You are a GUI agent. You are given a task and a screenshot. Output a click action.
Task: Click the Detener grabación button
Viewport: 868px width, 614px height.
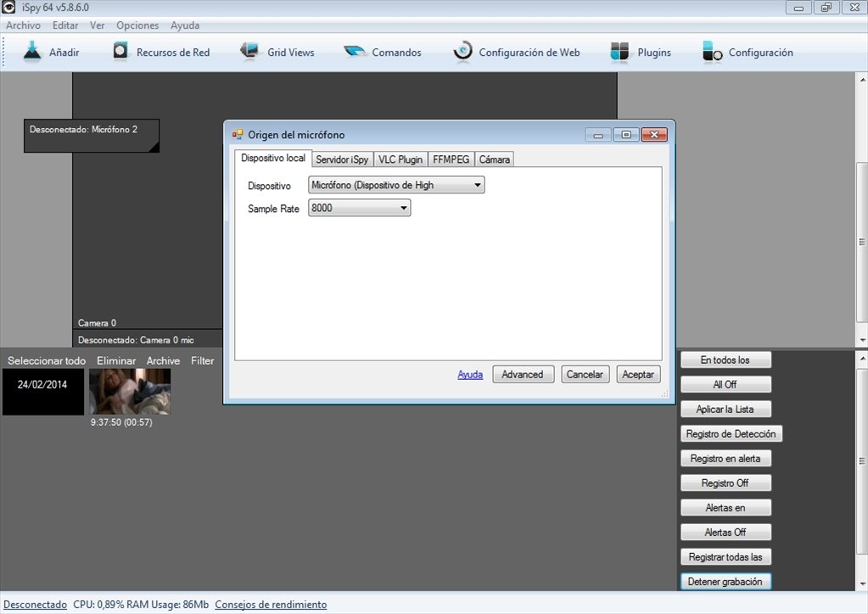pyautogui.click(x=725, y=582)
